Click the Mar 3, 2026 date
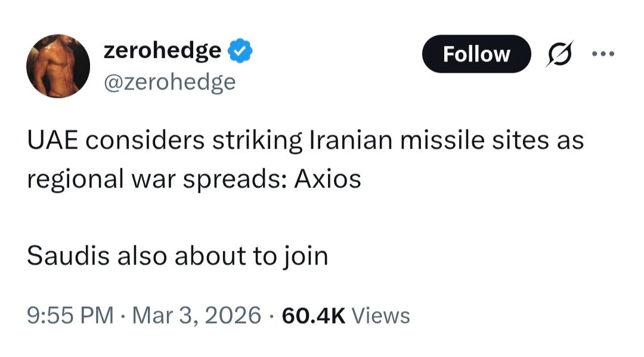Viewport: 644px width, 357px height. coord(194,315)
